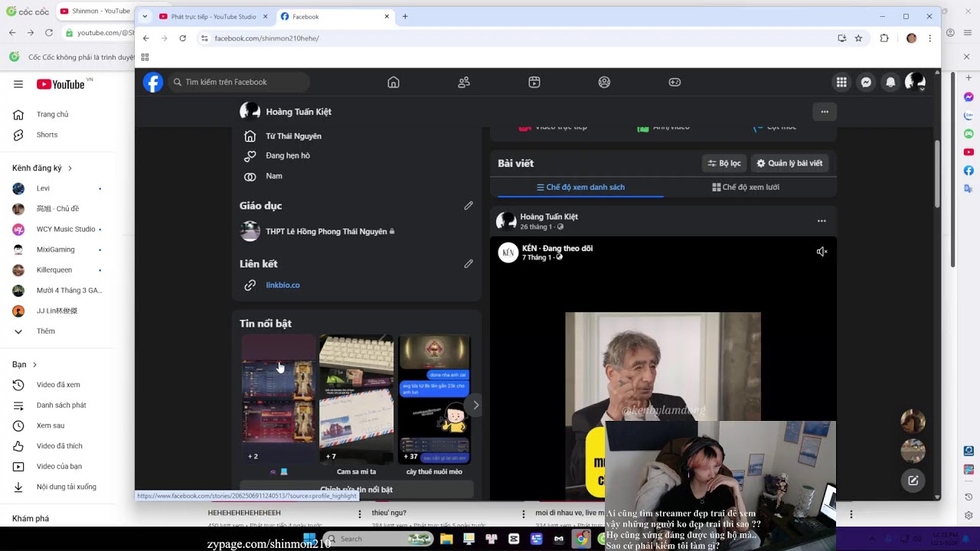Bookmark the page with the star icon
Image resolution: width=980 pixels, height=551 pixels.
pyautogui.click(x=858, y=38)
